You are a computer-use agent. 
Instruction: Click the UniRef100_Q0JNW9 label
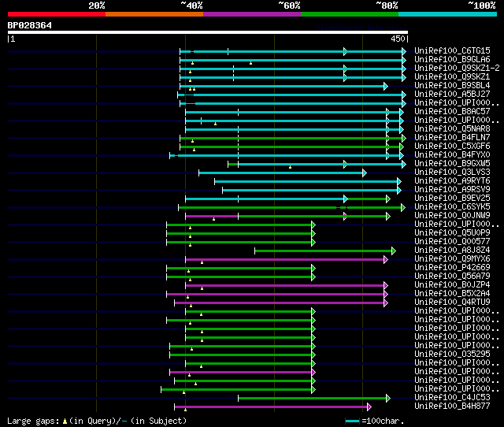pyautogui.click(x=452, y=216)
